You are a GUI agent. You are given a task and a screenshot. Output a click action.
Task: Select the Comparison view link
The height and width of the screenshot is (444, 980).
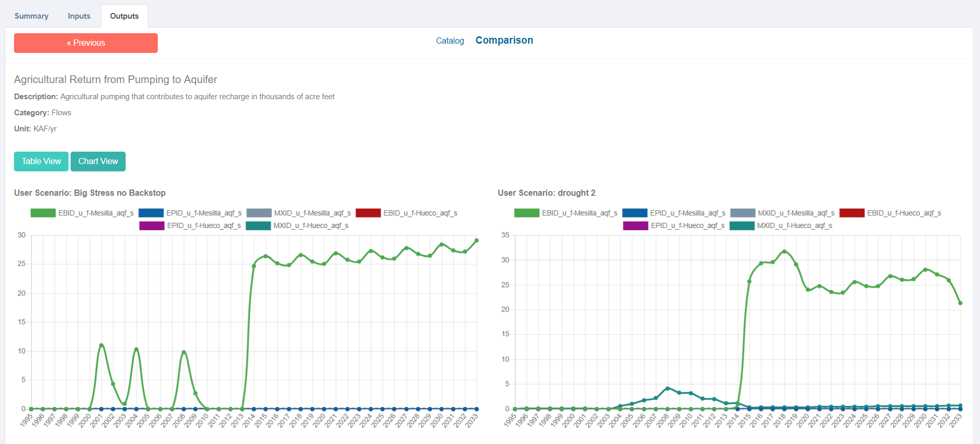(x=504, y=41)
